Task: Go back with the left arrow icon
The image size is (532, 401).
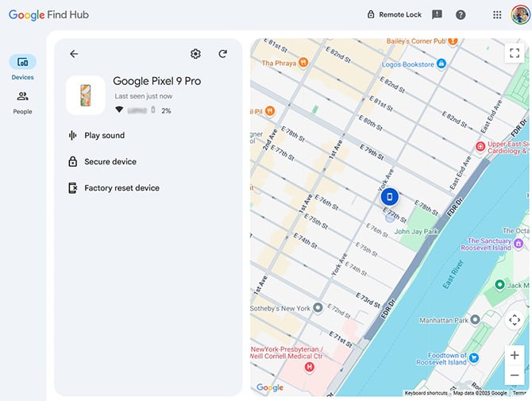Action: 74,54
